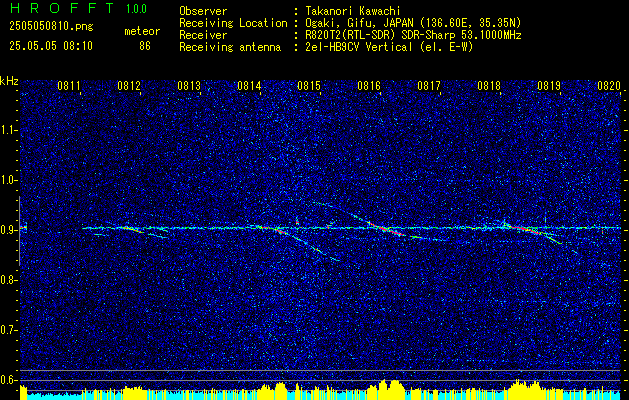The width and height of the screenshot is (629, 400).
Task: Click the meteor label
Action: (x=142, y=31)
